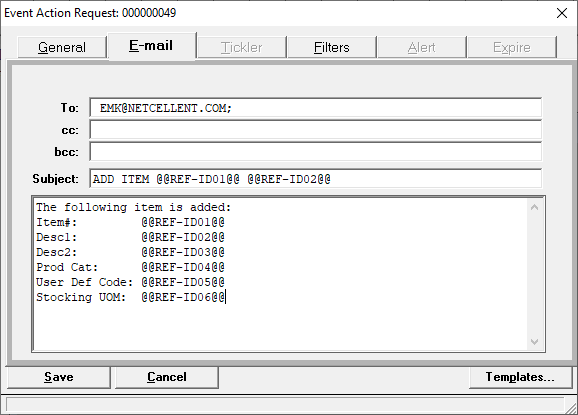The image size is (578, 415).
Task: Click the status bar at window bottom
Action: 285,405
